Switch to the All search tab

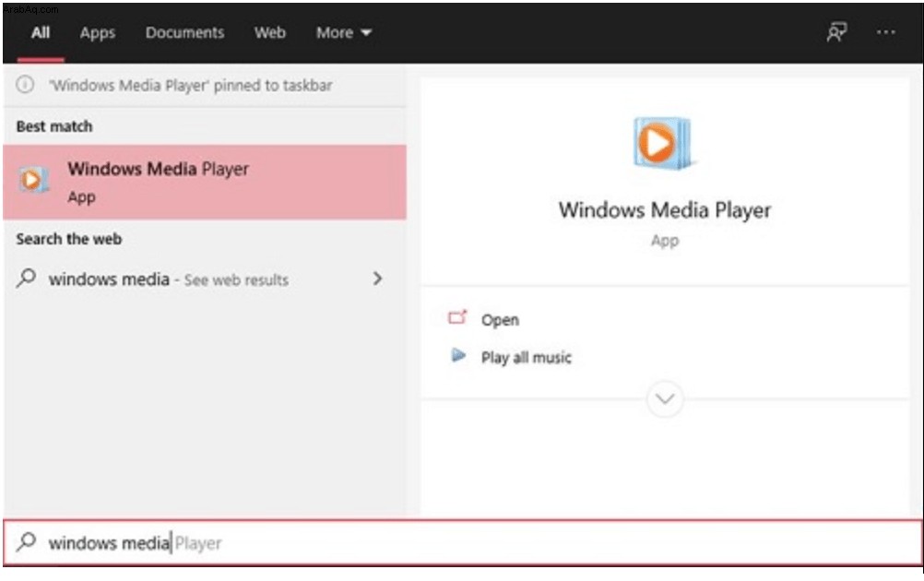[41, 33]
